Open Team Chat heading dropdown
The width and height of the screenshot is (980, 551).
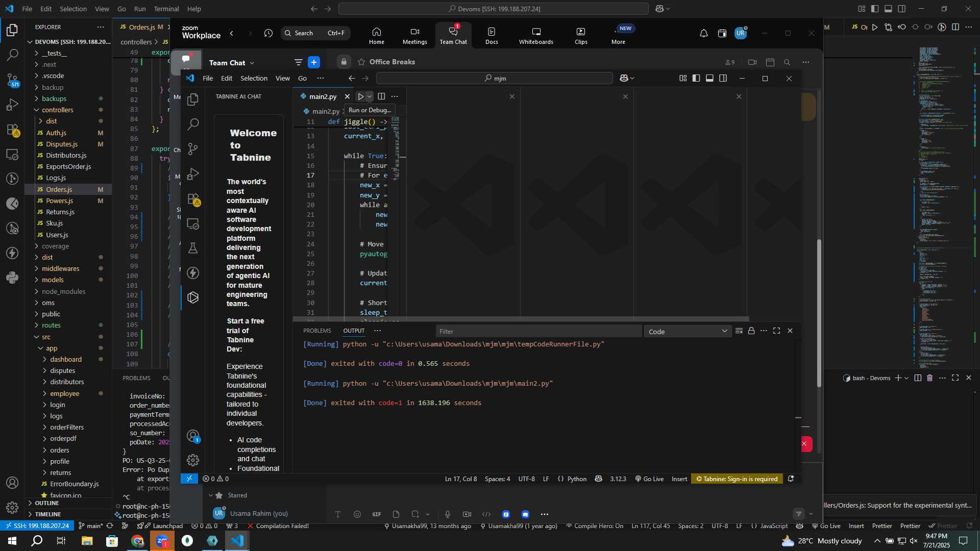point(232,63)
